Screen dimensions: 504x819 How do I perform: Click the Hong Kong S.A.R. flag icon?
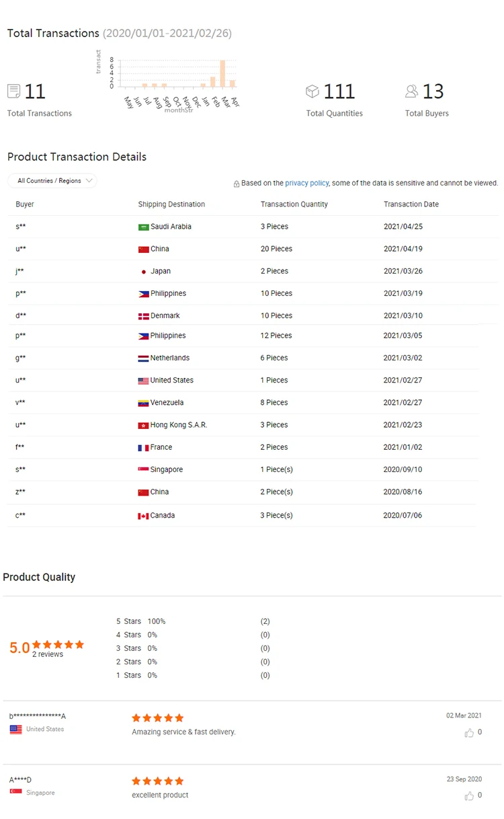pyautogui.click(x=143, y=426)
